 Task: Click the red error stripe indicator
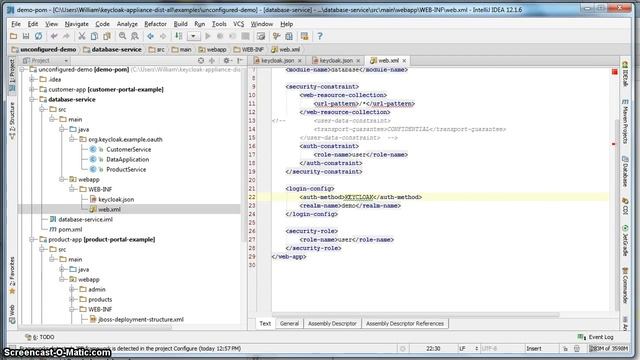[x=614, y=72]
